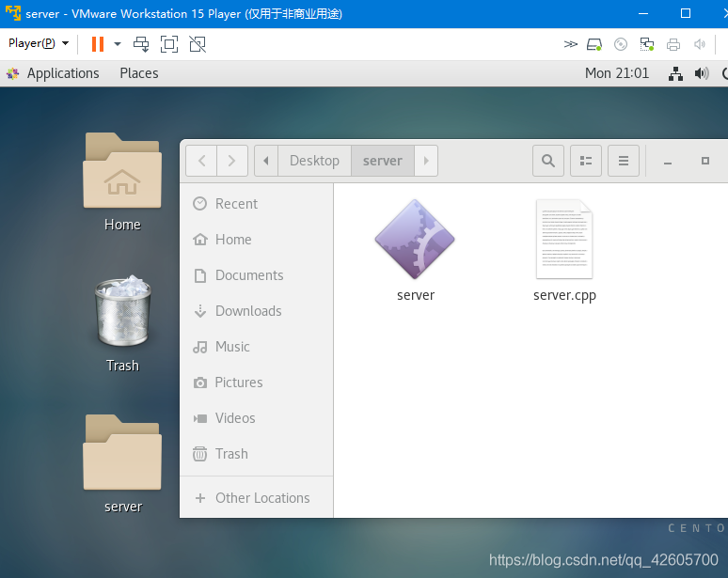
Task: Select Downloads in the sidebar
Action: (256, 311)
